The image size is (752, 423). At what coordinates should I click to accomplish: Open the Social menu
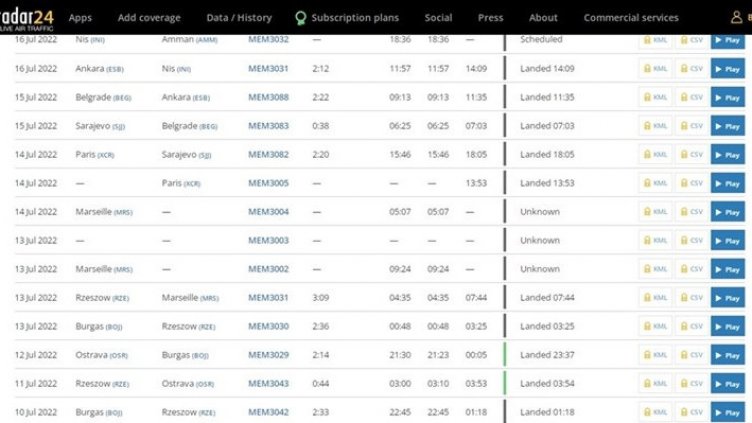(438, 18)
